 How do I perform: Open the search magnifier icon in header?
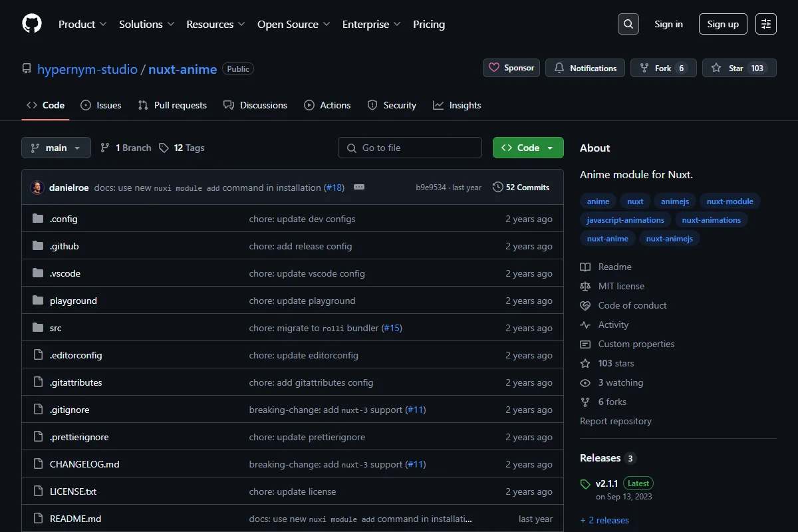click(x=628, y=24)
